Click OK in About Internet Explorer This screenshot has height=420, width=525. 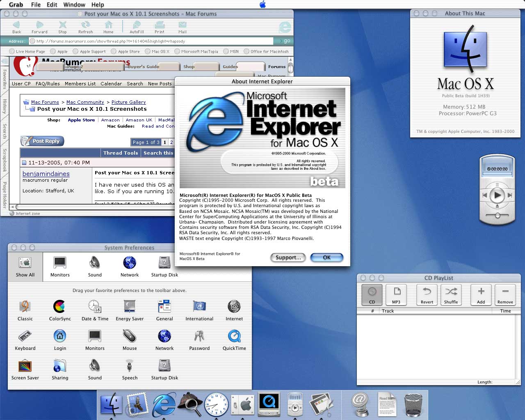click(327, 257)
